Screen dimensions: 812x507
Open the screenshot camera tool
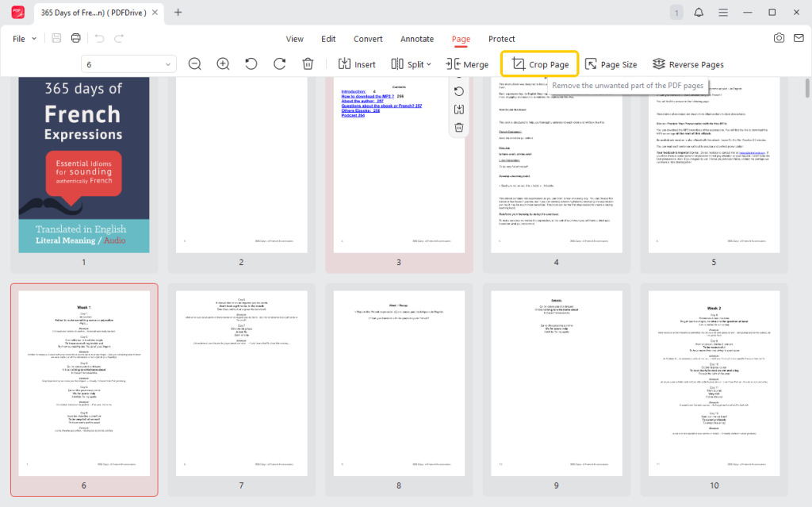(779, 39)
